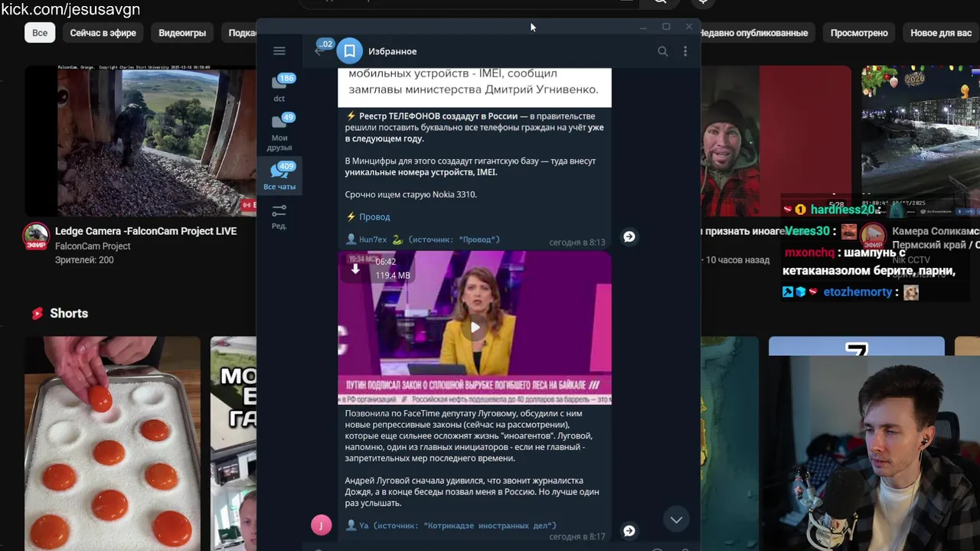Click the pink J sender avatar
This screenshot has width=980, height=551.
click(322, 524)
